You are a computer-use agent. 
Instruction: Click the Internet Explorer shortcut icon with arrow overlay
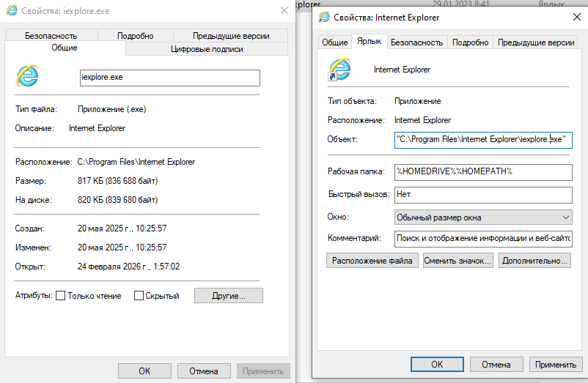coord(339,70)
